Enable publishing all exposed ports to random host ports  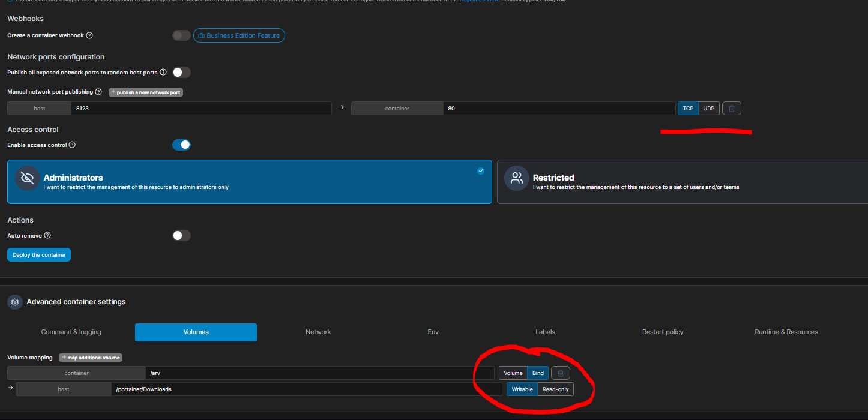[181, 73]
